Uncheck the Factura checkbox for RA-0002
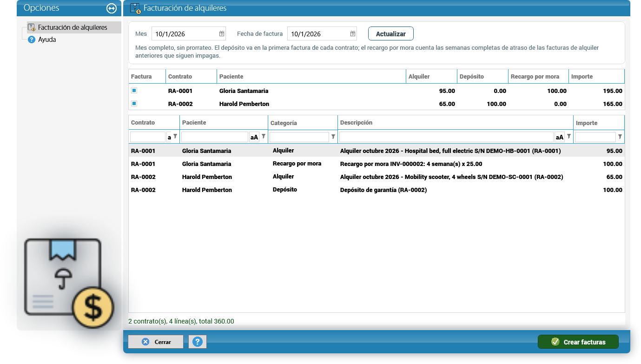The width and height of the screenshot is (641, 364). (x=134, y=104)
